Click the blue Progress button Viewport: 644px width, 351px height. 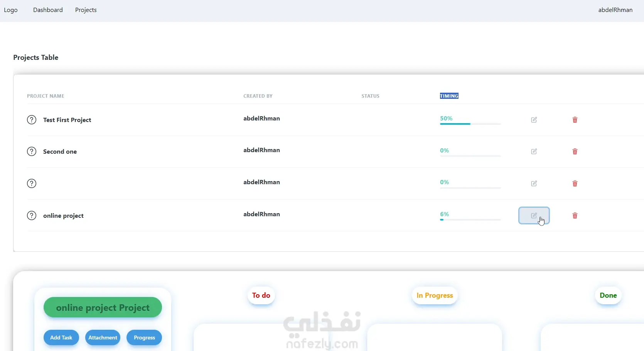[x=144, y=337]
